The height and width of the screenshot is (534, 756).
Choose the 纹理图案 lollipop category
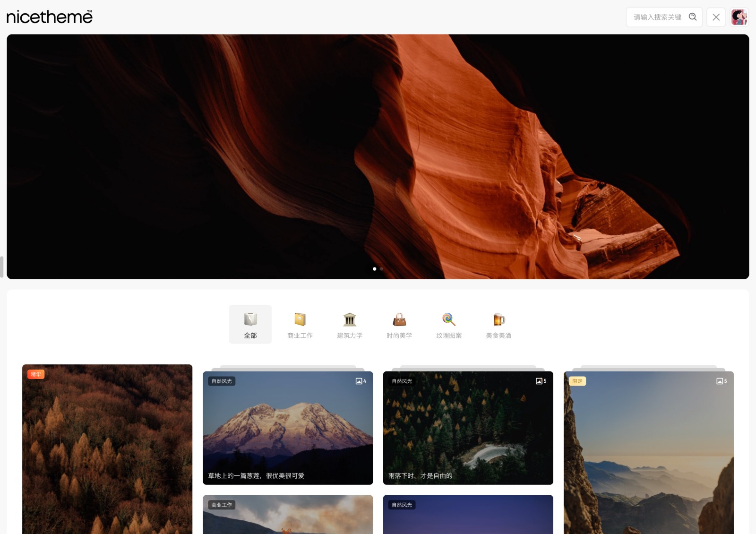coord(449,325)
